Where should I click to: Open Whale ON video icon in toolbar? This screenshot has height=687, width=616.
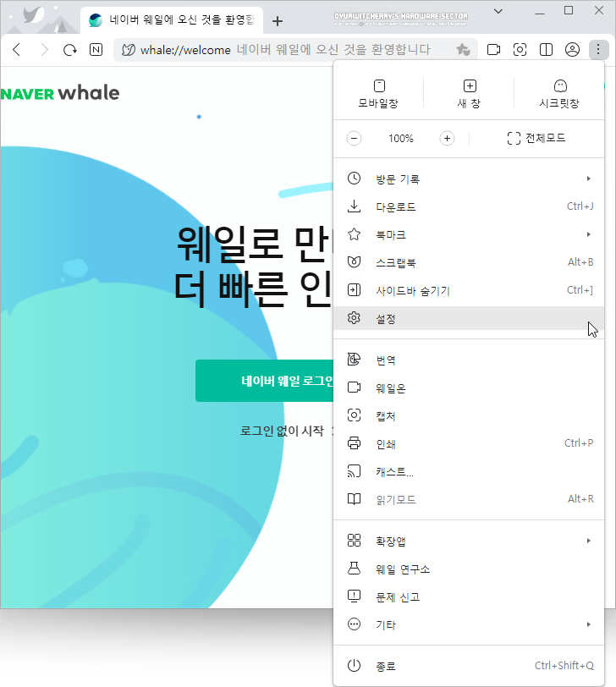coord(494,50)
